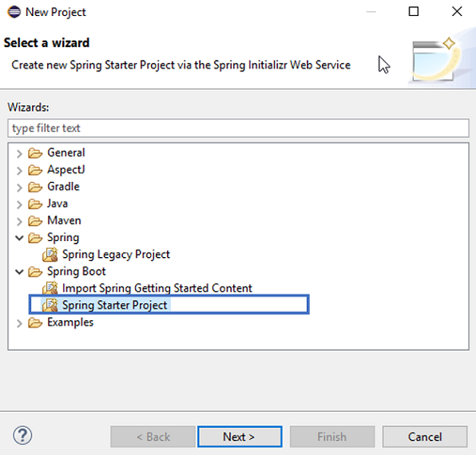Click the Spring Legacy Project wizard icon

pyautogui.click(x=50, y=255)
